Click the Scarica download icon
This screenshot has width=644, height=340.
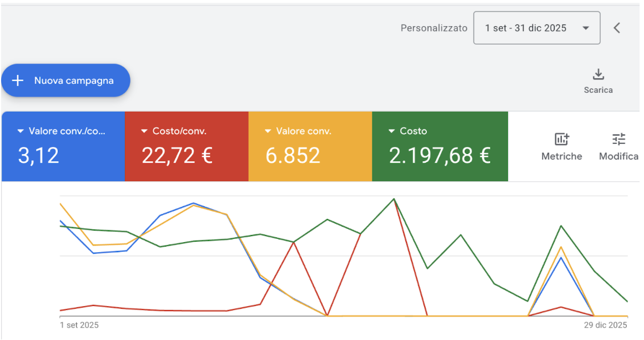tap(598, 74)
